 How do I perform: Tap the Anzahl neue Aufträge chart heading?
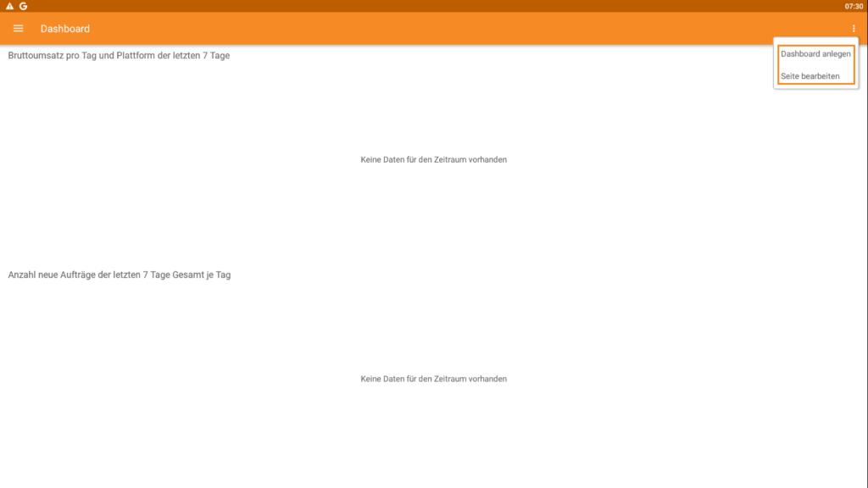[119, 274]
